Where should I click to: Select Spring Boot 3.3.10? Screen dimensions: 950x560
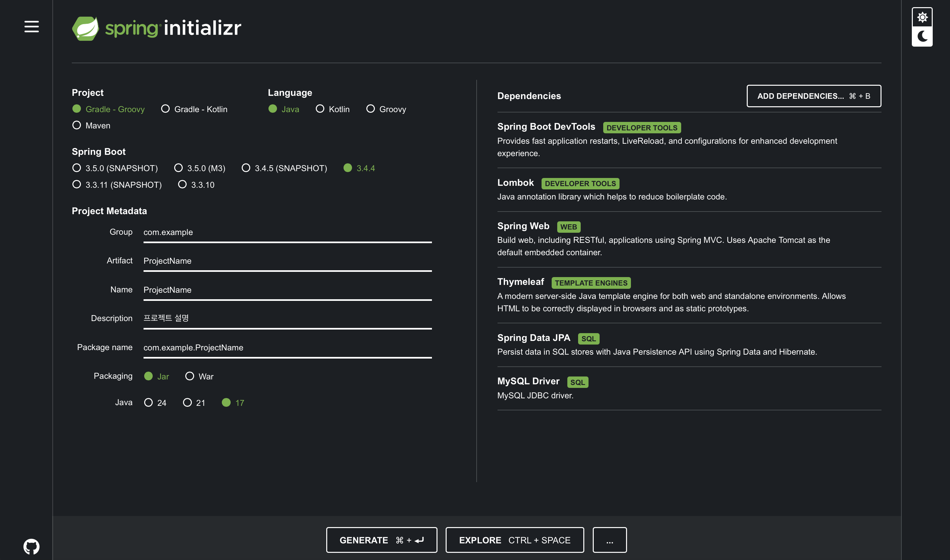(x=196, y=184)
